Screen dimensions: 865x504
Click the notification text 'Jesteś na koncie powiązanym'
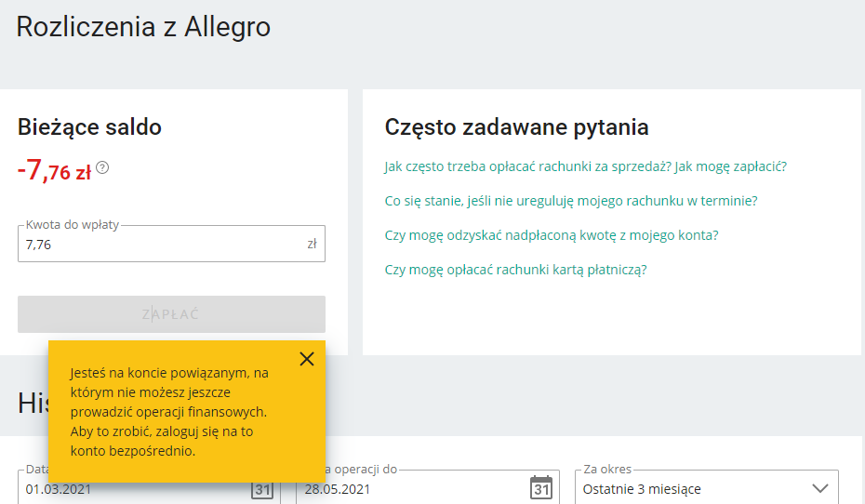pyautogui.click(x=169, y=412)
